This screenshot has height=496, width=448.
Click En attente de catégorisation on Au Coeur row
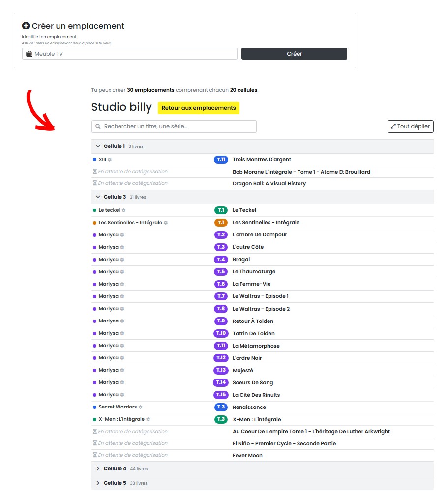133,432
